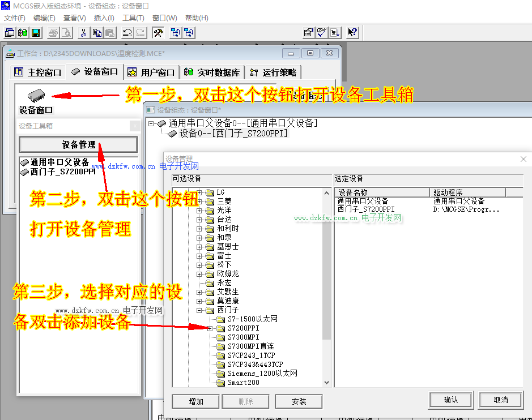The height and width of the screenshot is (420, 532).
Task: Select Smart200 in the device tree
Action: [x=243, y=383]
